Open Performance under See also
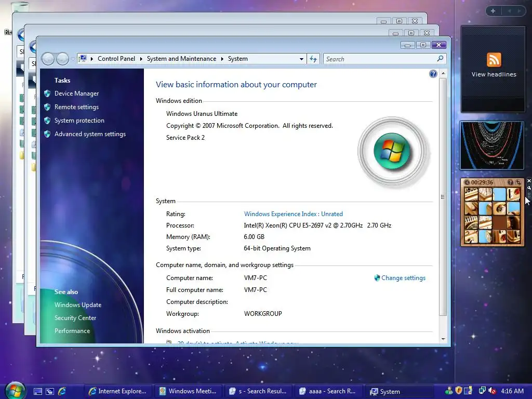Image resolution: width=532 pixels, height=399 pixels. pos(72,331)
